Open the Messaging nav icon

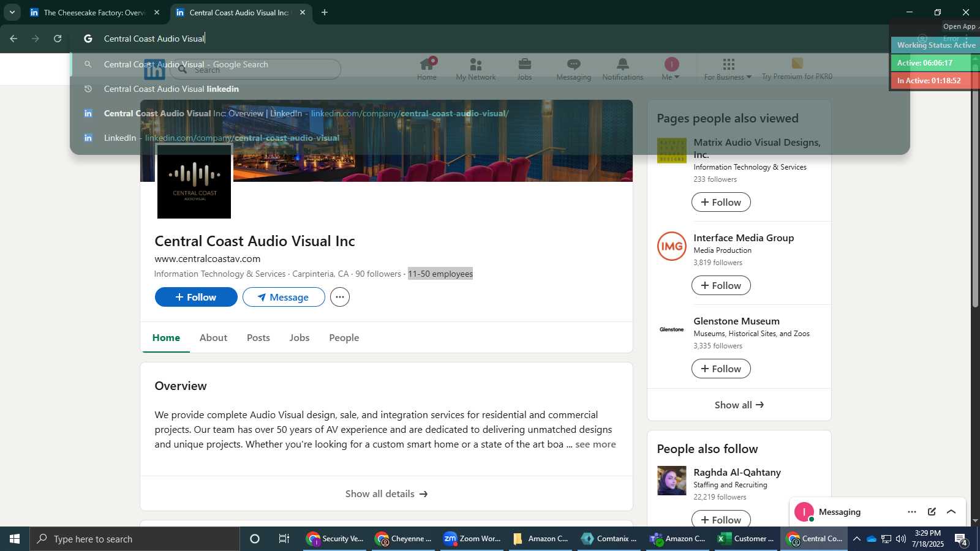[574, 69]
